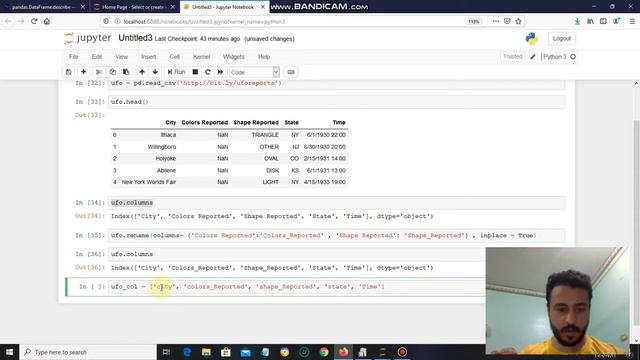Click the taskbar search box
The height and width of the screenshot is (360, 640).
tap(88, 352)
